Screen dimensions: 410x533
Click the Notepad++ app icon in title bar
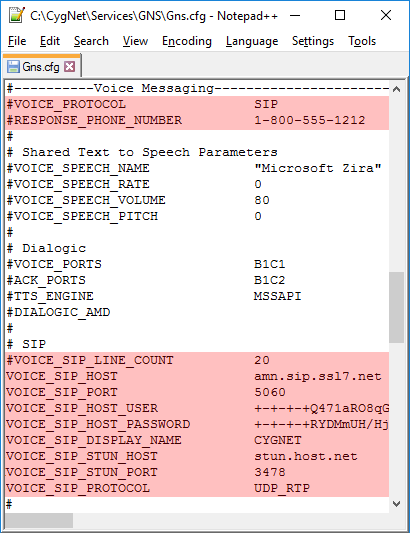(16, 15)
